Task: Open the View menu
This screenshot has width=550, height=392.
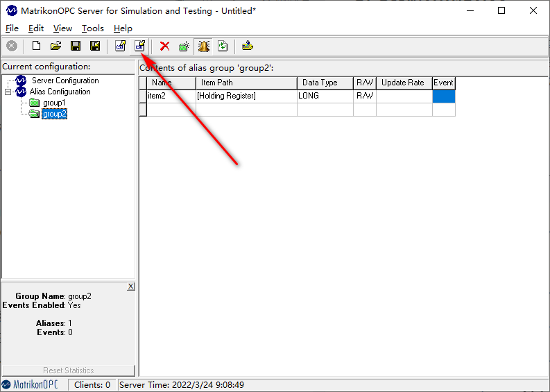Action: point(62,28)
